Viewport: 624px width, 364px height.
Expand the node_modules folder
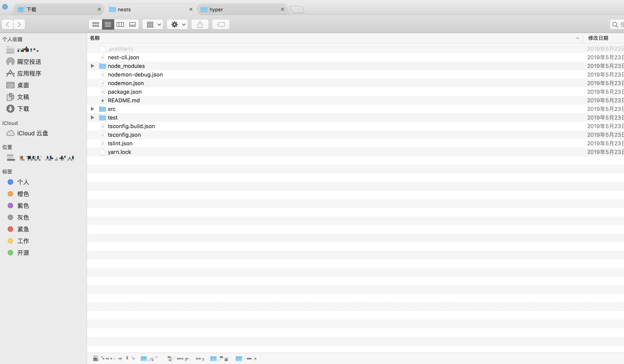pyautogui.click(x=92, y=66)
